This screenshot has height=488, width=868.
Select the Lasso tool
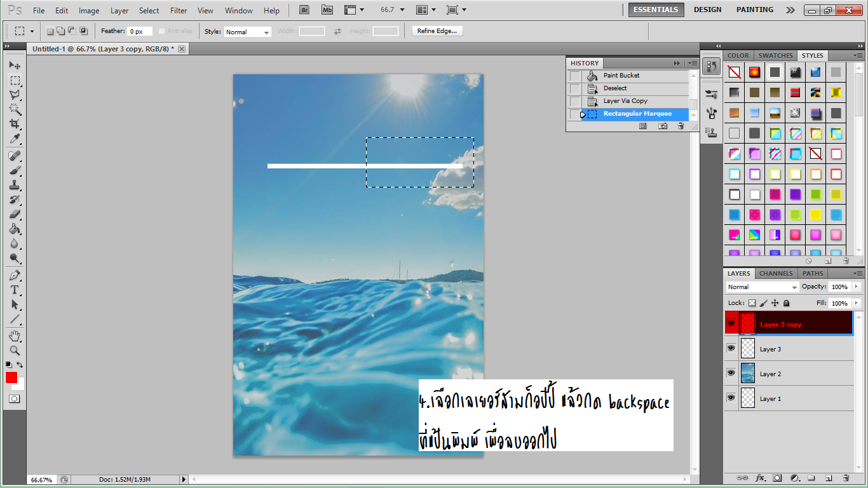[15, 95]
